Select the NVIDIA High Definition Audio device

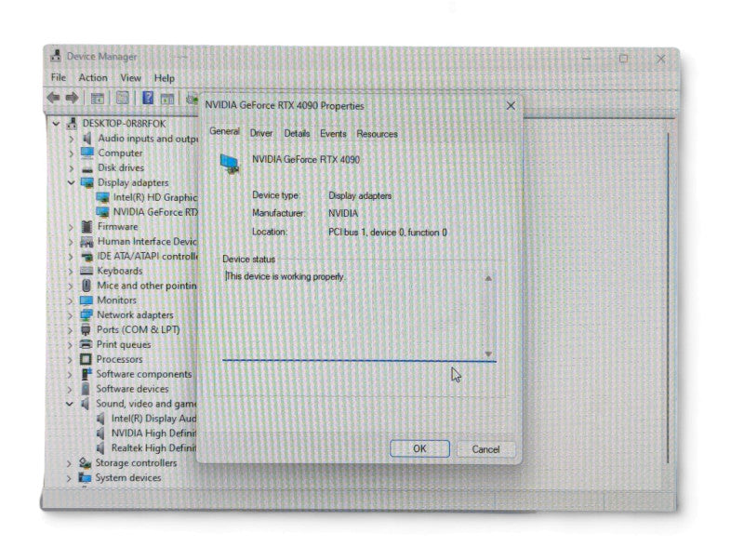tap(153, 433)
